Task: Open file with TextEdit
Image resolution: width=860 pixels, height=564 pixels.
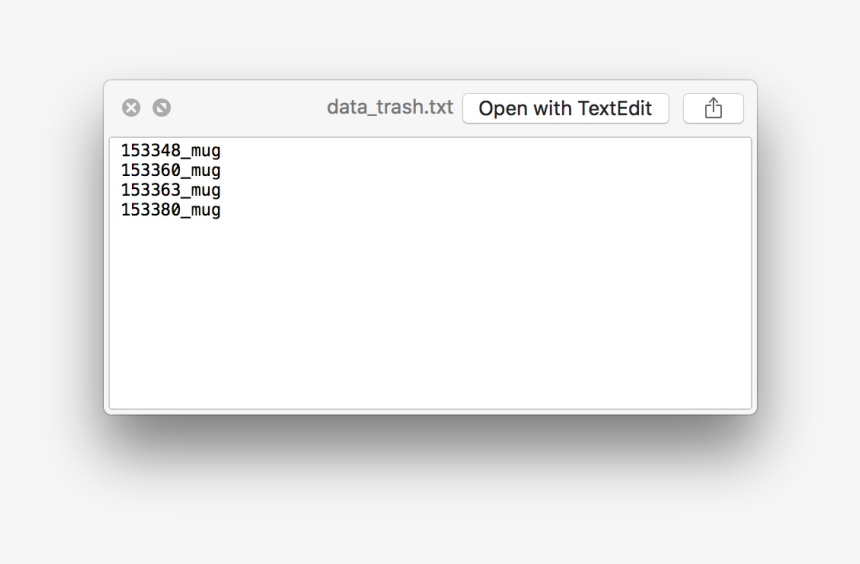Action: 565,108
